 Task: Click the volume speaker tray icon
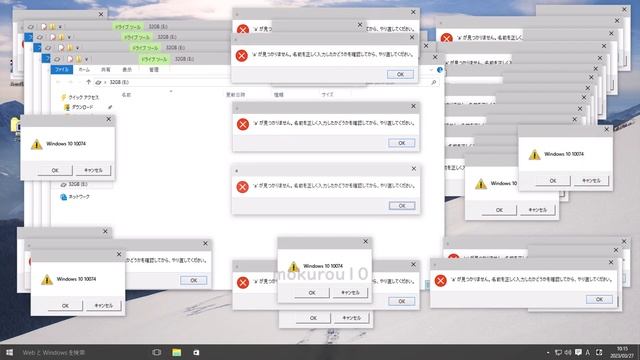tap(568, 352)
